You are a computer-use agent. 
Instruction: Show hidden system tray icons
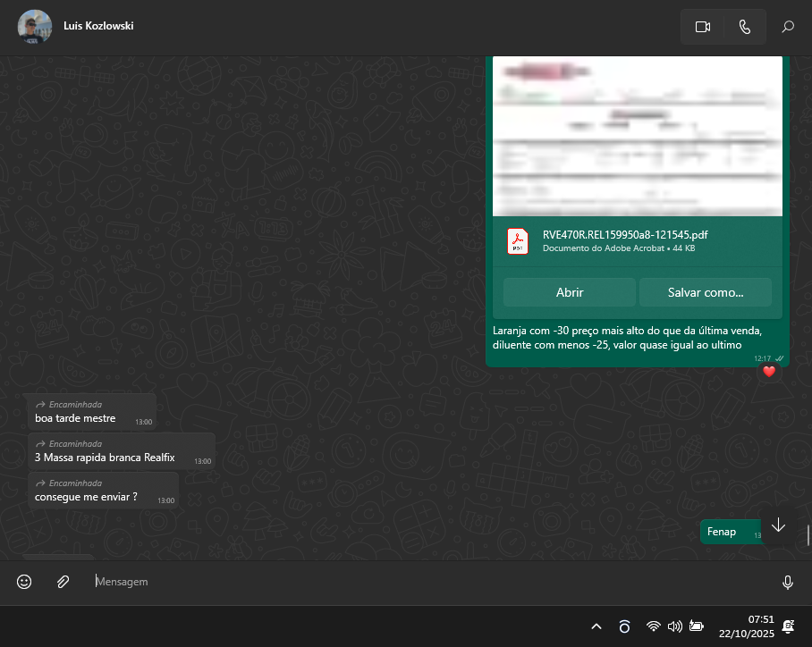tap(596, 626)
